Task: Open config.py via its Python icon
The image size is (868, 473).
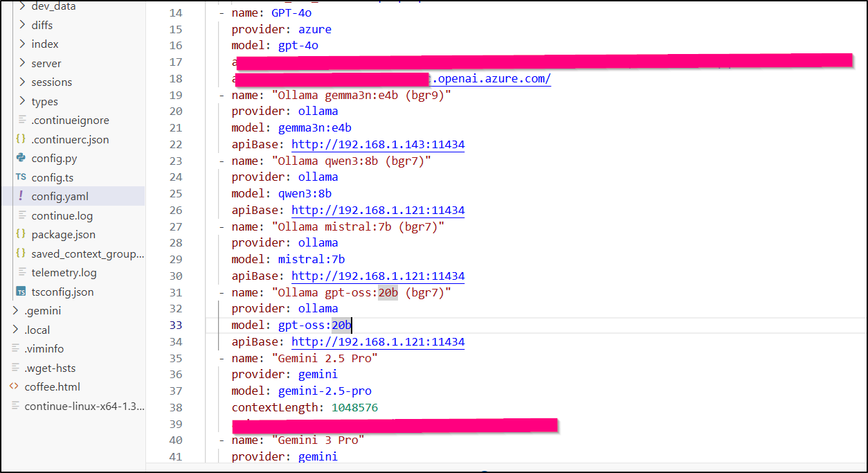Action: 22,158
